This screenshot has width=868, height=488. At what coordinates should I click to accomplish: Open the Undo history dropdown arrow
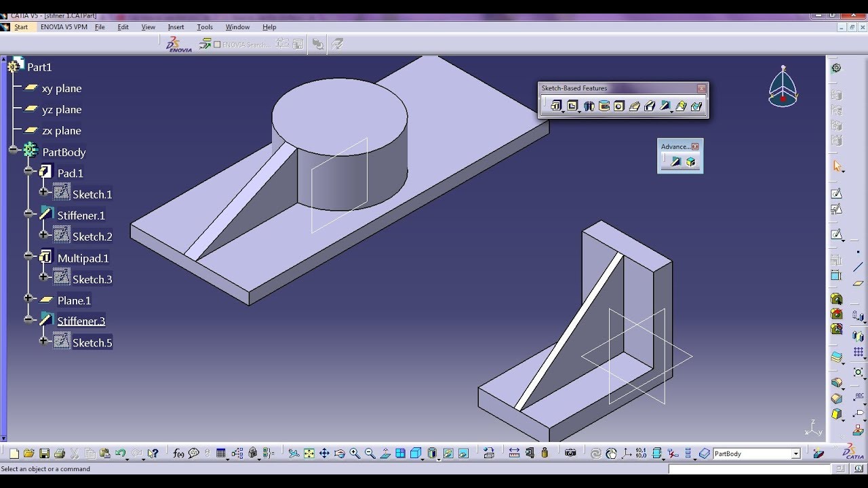(x=127, y=459)
